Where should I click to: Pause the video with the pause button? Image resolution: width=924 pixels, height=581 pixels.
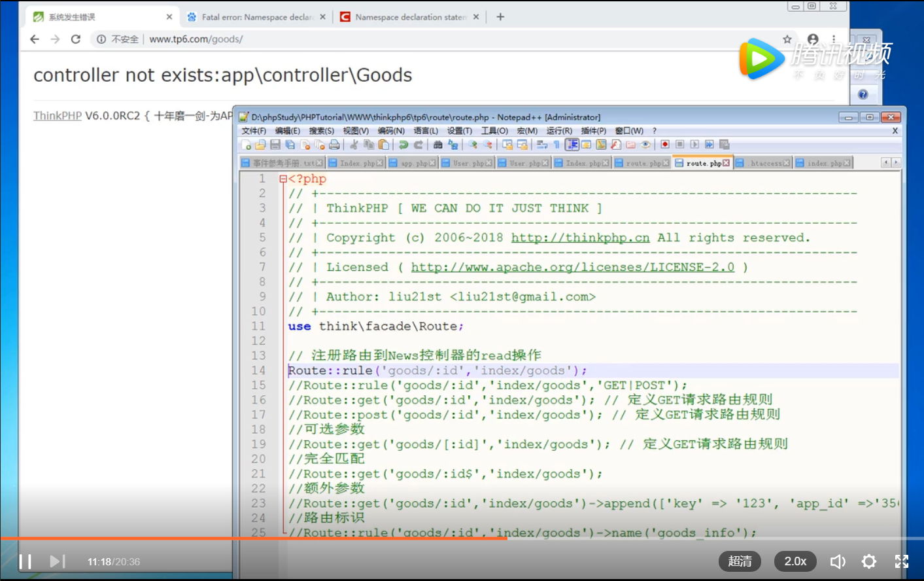coord(25,561)
